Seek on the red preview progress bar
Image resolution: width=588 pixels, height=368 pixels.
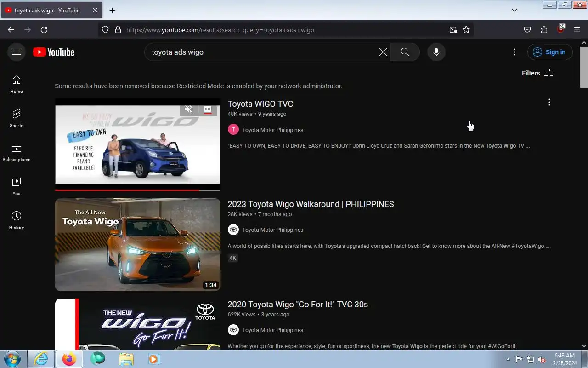(138, 190)
